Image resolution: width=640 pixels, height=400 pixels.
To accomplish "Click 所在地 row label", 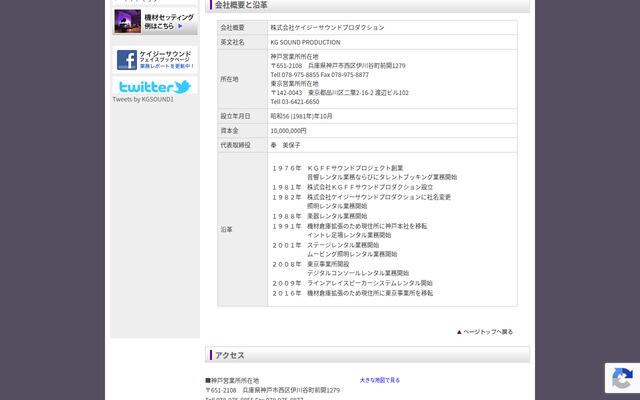I will (x=229, y=79).
